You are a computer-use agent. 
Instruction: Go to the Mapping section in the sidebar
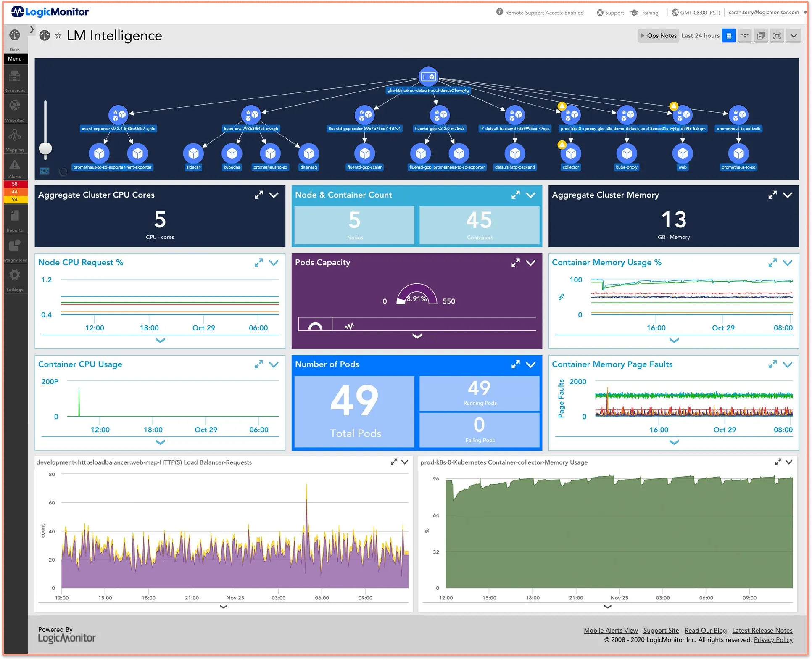(x=15, y=140)
